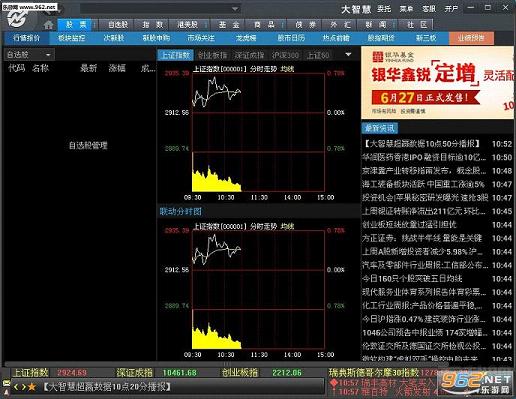Open the 今日沪指涨0.47% news item
The height and width of the screenshot is (399, 516).
tap(437, 319)
